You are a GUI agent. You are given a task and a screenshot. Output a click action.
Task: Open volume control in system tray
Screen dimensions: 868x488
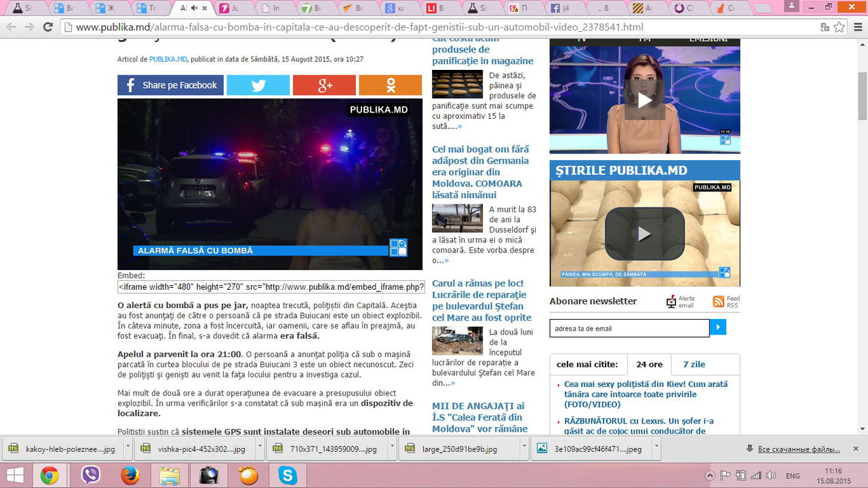tap(771, 475)
